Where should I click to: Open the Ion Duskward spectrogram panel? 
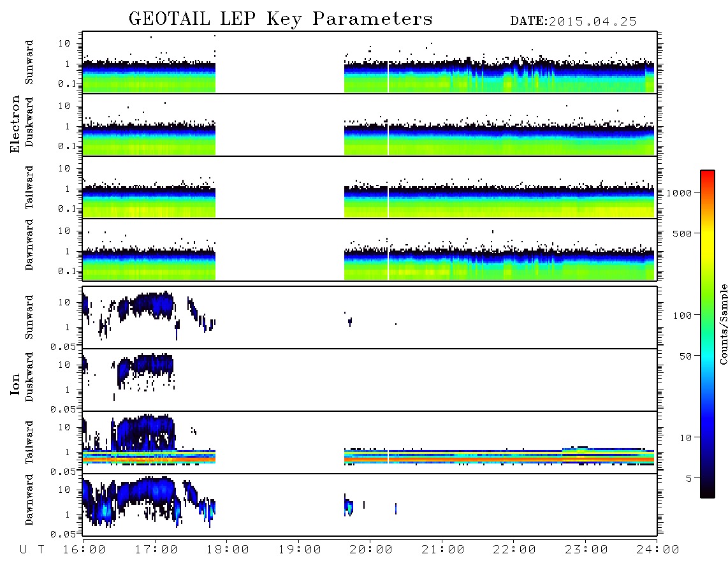(x=370, y=379)
